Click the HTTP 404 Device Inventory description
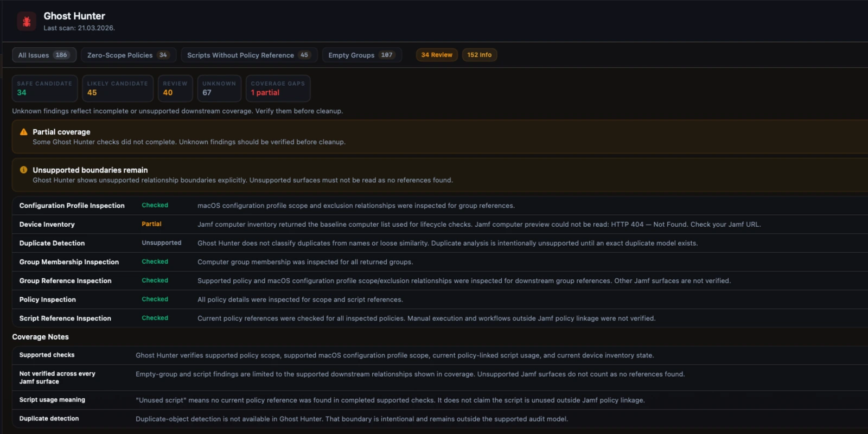This screenshot has width=868, height=434. (x=479, y=225)
